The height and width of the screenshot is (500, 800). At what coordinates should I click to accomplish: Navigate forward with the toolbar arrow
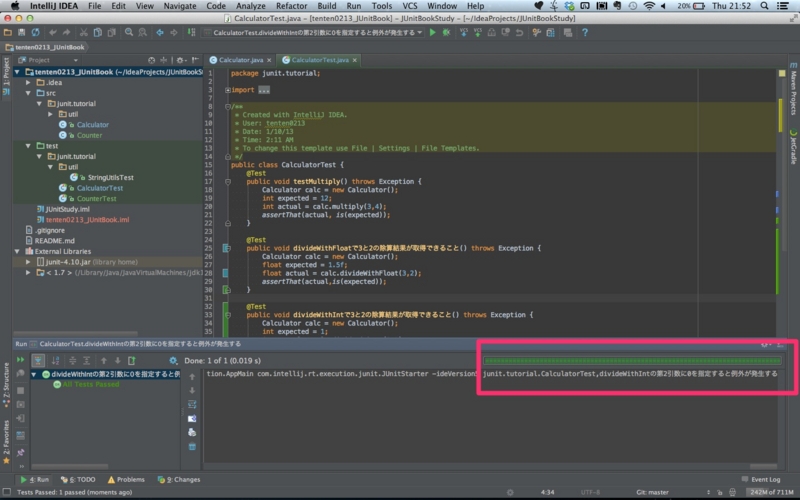coord(173,33)
